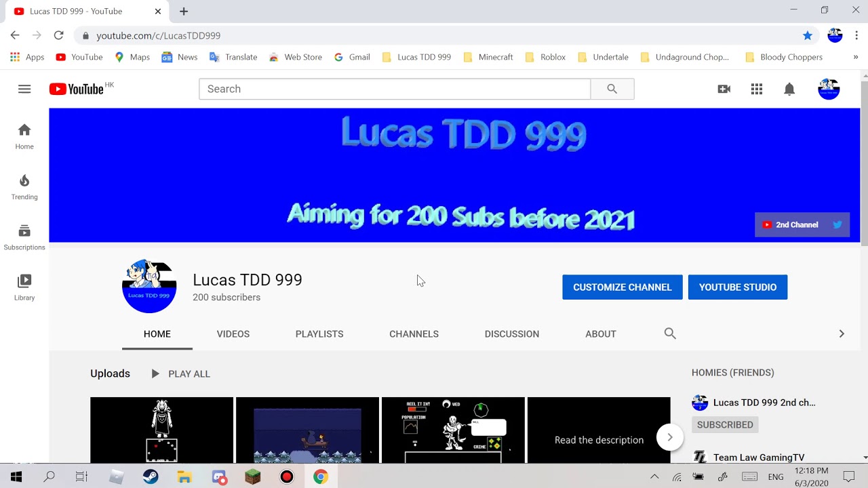Reload the page
Viewport: 868px width, 488px height.
[58, 35]
